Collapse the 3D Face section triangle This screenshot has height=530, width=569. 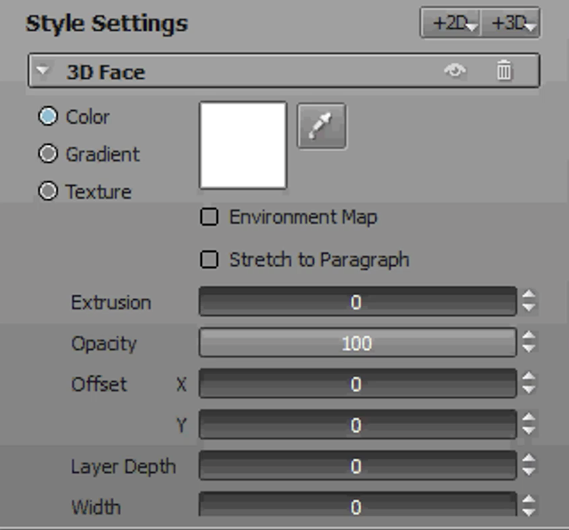[43, 69]
